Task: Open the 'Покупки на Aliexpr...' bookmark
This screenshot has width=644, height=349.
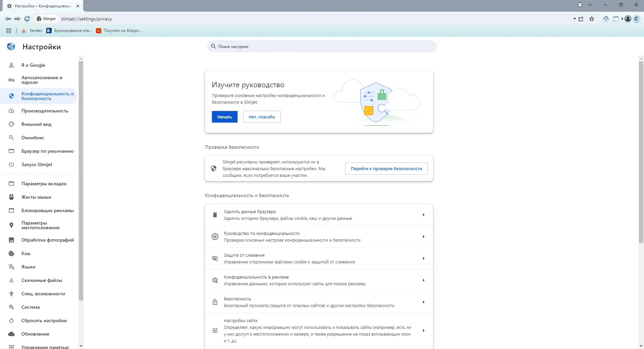Action: point(119,31)
